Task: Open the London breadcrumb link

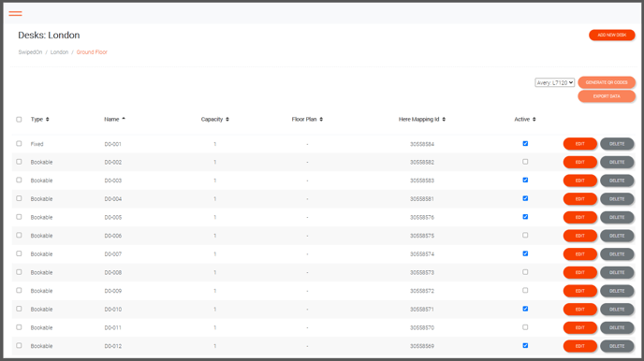Action: click(59, 52)
